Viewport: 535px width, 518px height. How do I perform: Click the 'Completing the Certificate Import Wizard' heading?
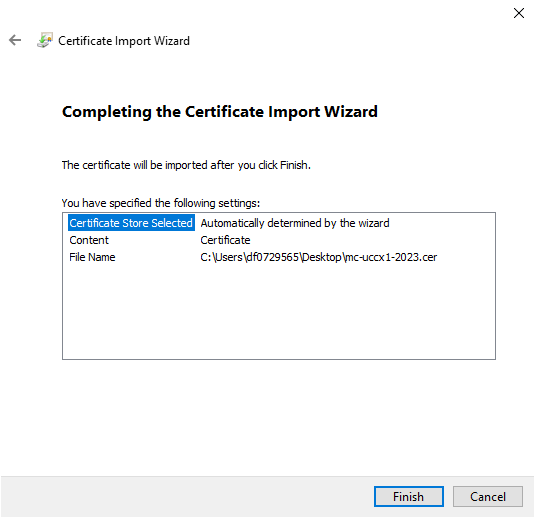click(220, 112)
